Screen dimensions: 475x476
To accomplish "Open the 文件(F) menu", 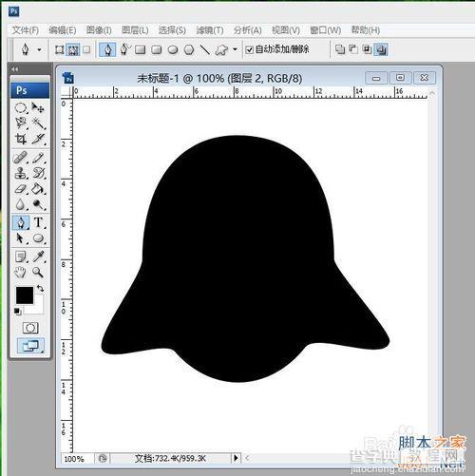I will tap(26, 30).
